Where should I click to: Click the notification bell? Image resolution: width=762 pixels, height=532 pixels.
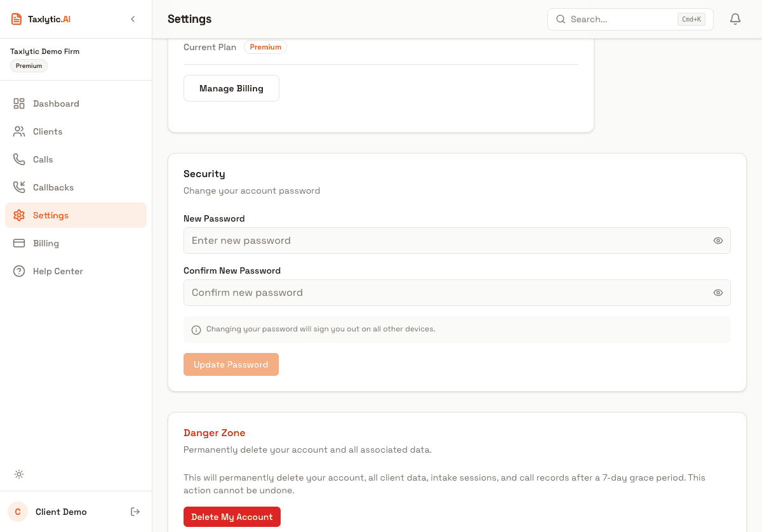pos(735,19)
